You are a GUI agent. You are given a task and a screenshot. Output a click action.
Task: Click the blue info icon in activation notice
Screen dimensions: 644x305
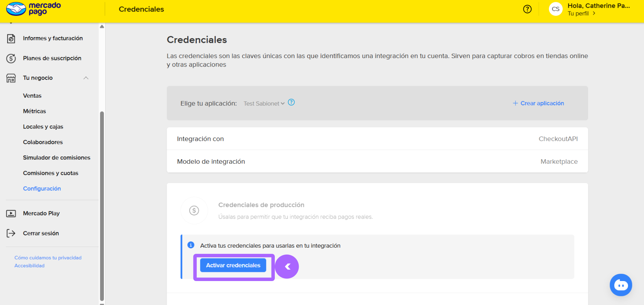pyautogui.click(x=191, y=245)
